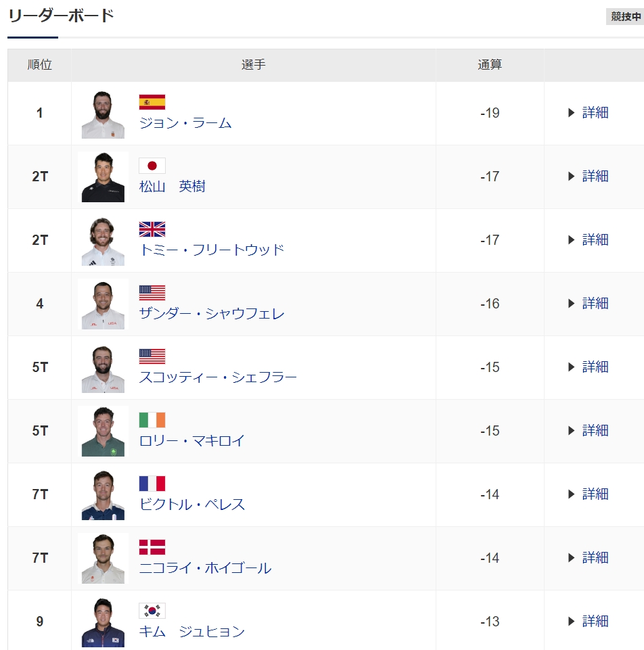This screenshot has width=644, height=650.
Task: Click the Denmark flag above ニコライ・ホイゴール
Action: pos(152,547)
